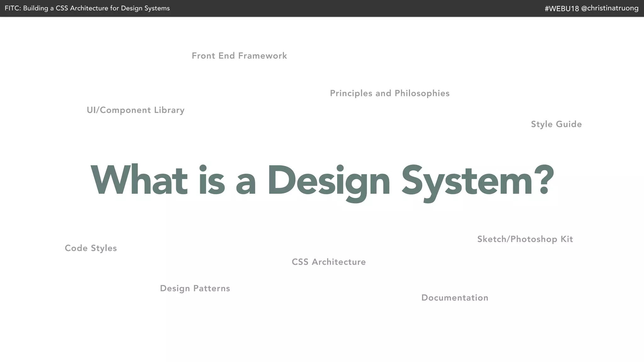The height and width of the screenshot is (362, 644).
Task: Click the word 'Framework' on the slide
Action: pos(263,56)
